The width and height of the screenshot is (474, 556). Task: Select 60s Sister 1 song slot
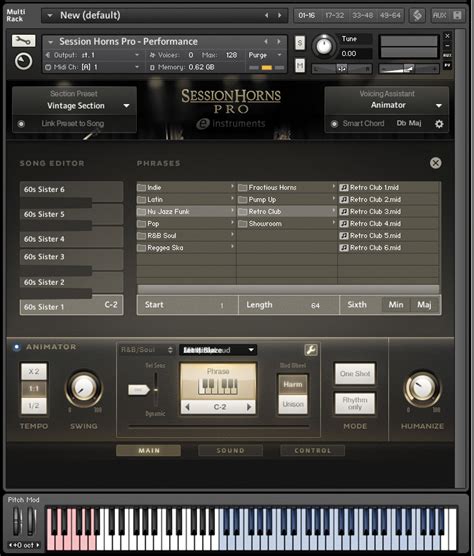pos(71,306)
